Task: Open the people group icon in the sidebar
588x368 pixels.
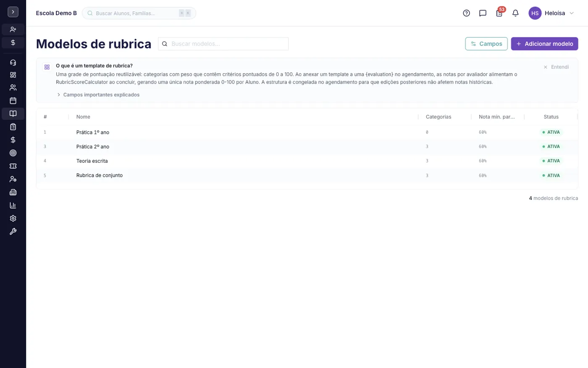Action: (13, 87)
